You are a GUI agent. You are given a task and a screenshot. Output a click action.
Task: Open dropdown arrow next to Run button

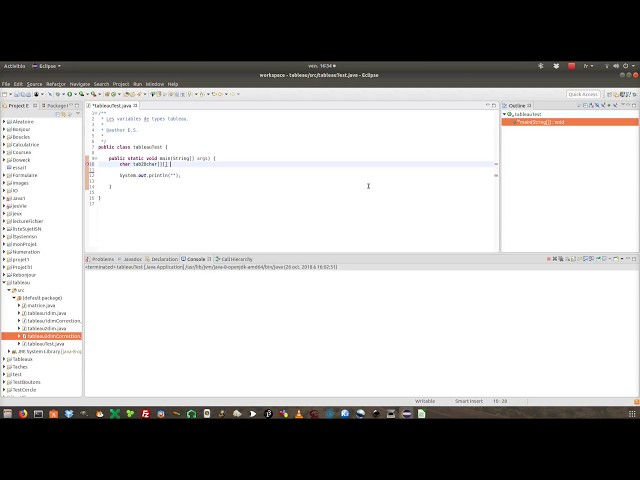point(75,94)
